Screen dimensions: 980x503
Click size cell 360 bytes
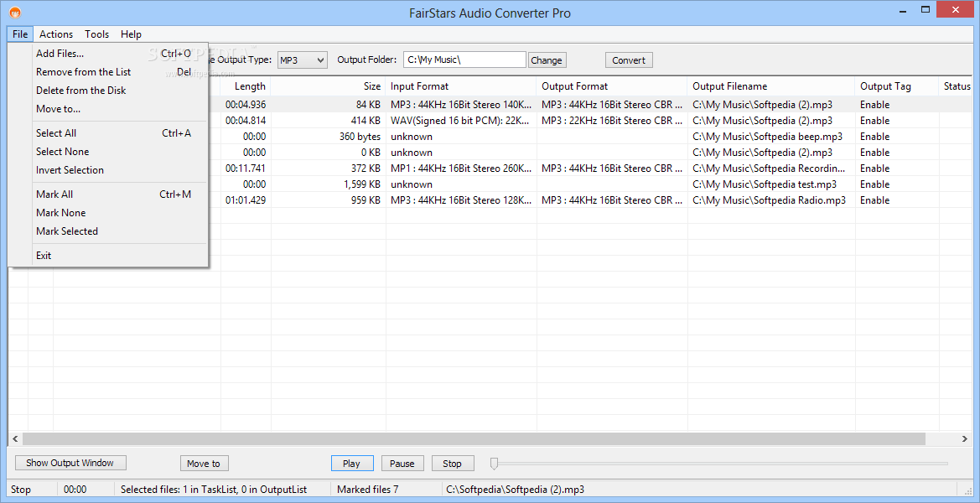360,136
